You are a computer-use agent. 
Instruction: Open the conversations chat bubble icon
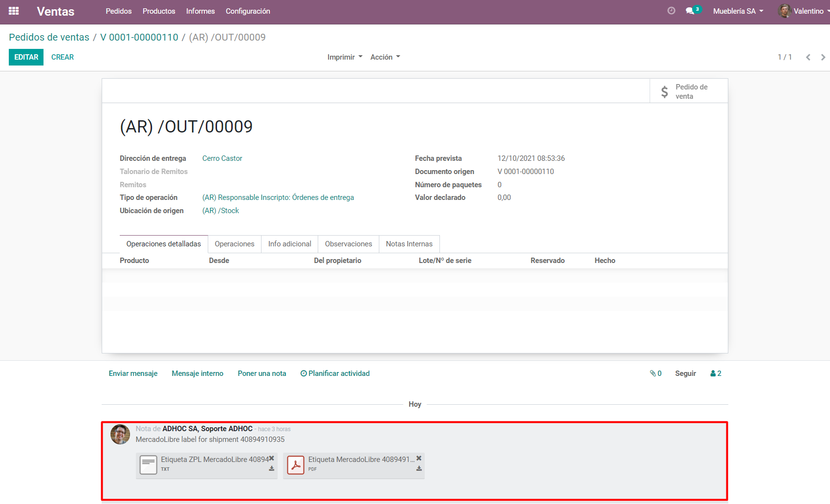[690, 11]
